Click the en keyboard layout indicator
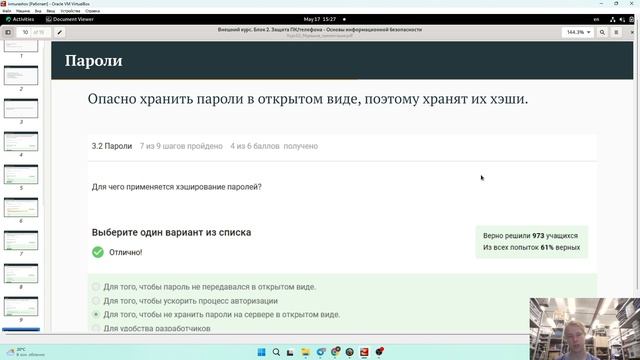This screenshot has height=360, width=640. [596, 19]
